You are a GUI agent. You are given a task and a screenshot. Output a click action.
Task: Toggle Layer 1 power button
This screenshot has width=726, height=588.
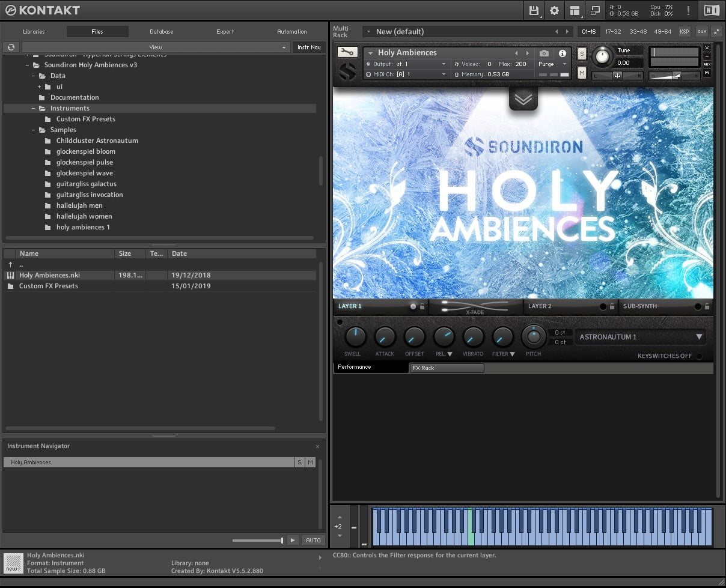click(x=413, y=306)
